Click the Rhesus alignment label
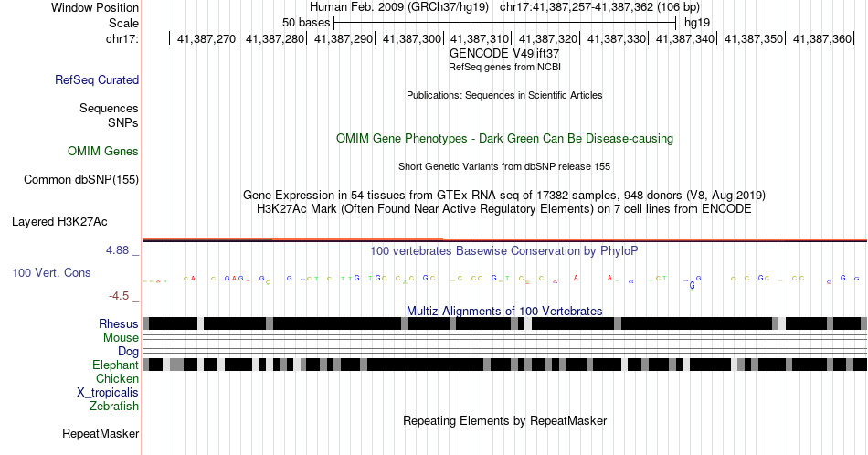This screenshot has height=455, width=868. point(119,323)
